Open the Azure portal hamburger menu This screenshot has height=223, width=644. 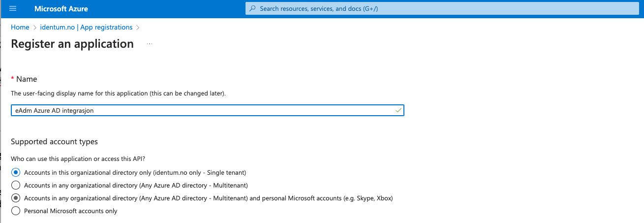coord(13,9)
